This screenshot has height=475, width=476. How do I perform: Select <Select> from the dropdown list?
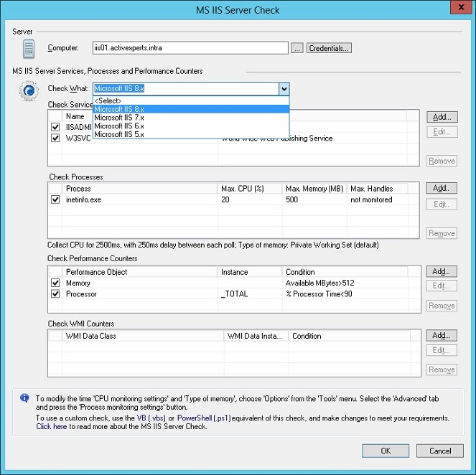tap(191, 100)
